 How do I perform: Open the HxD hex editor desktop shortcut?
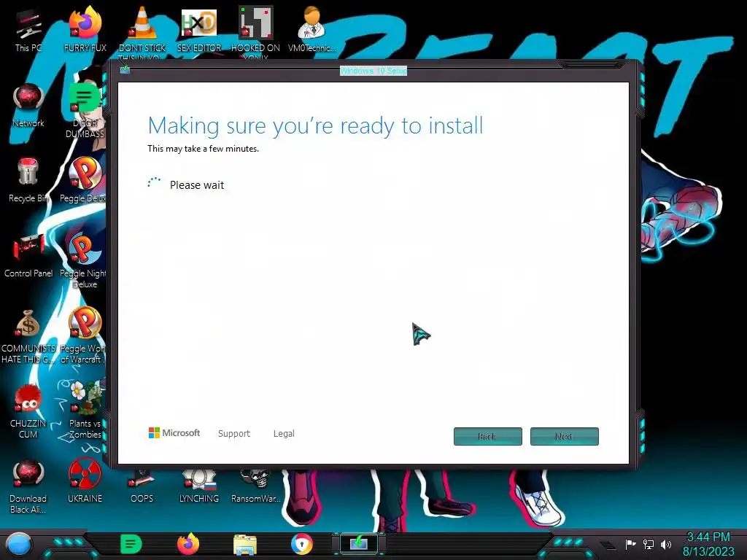click(x=199, y=30)
